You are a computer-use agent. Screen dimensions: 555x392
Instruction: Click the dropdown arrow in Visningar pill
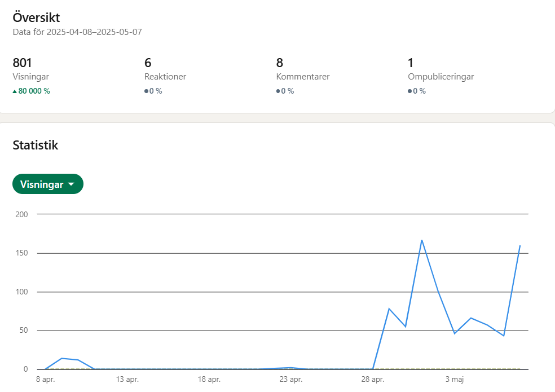71,184
